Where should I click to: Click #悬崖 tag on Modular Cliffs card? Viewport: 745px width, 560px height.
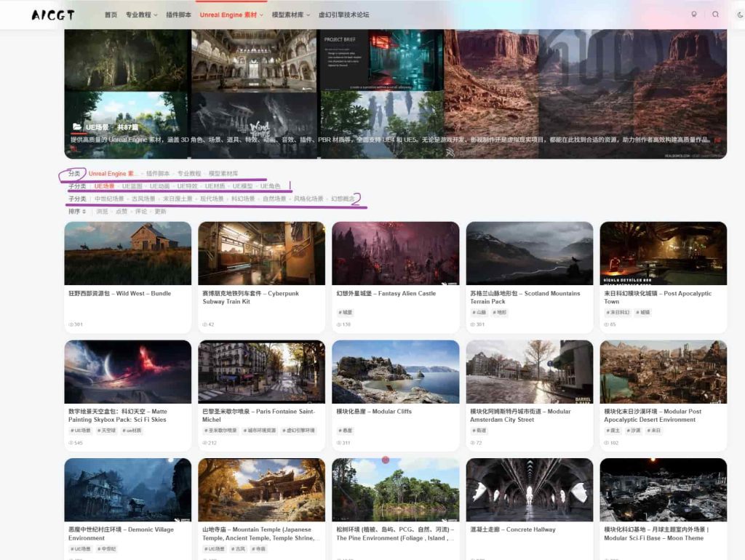click(x=346, y=431)
